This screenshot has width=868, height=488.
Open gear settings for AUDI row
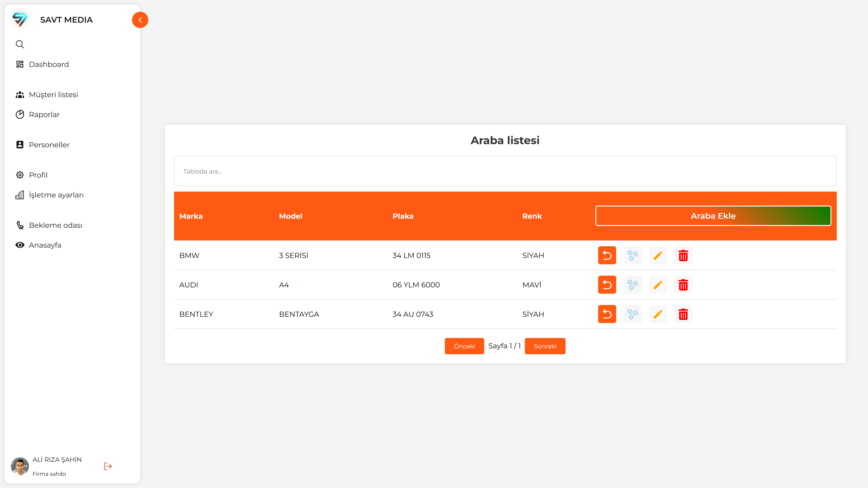(x=632, y=285)
